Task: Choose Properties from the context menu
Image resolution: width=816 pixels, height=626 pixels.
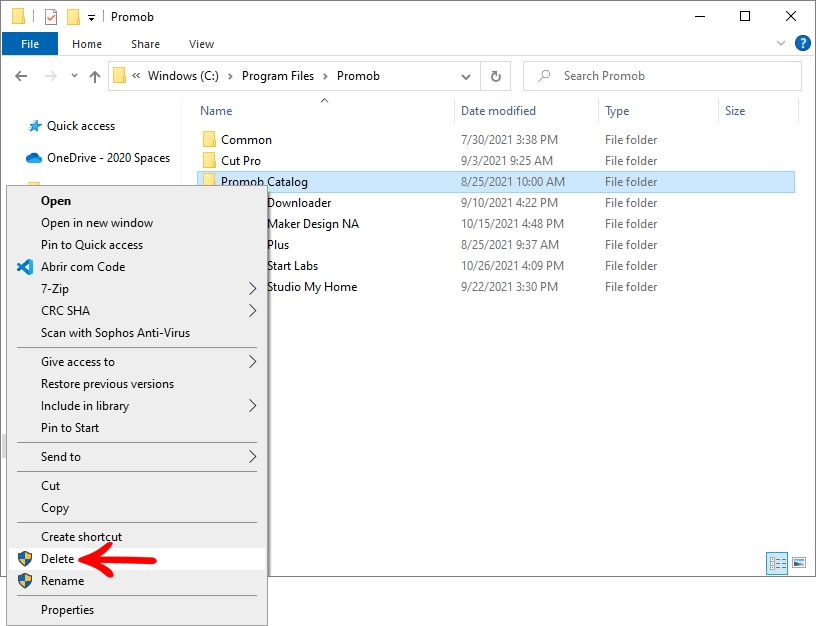Action: click(137, 610)
